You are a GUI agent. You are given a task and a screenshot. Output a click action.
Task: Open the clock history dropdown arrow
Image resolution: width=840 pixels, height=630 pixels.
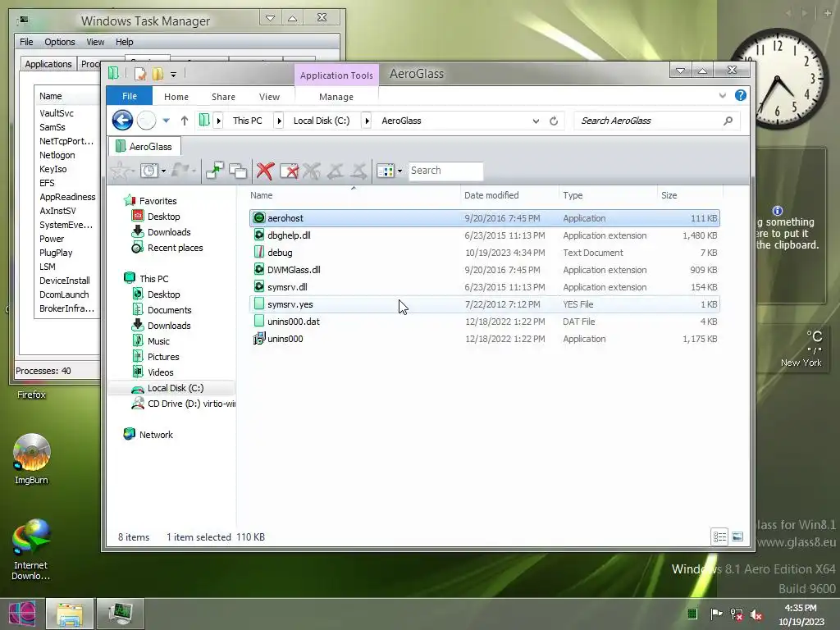coord(163,171)
